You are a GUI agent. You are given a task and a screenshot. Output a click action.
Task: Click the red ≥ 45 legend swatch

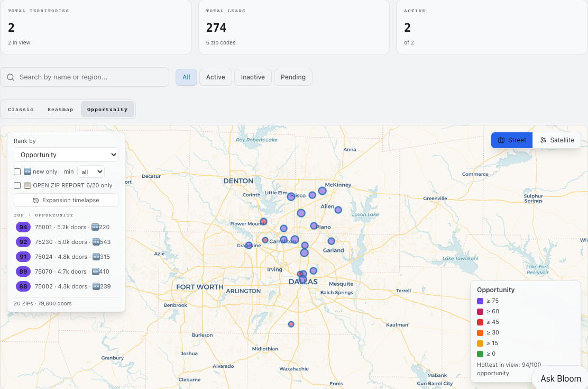480,322
